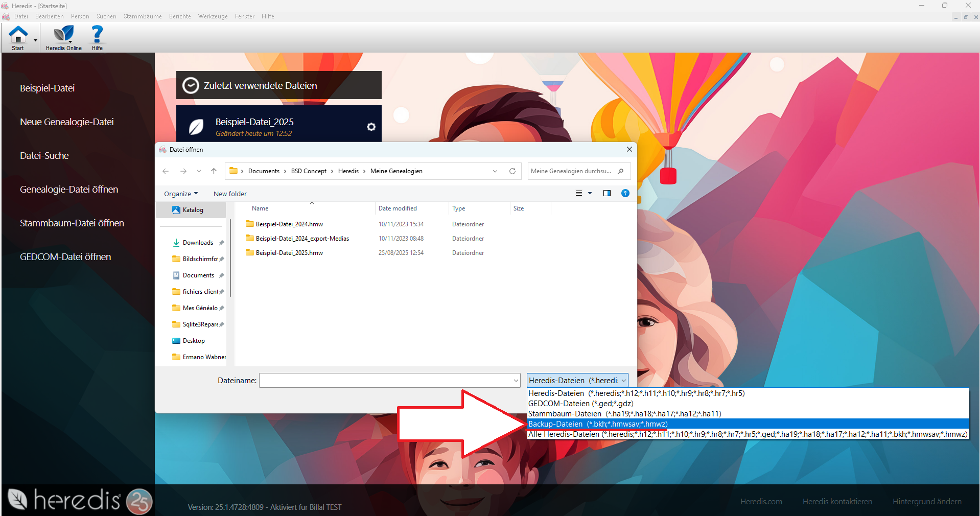Click the Hilfe question mark icon
The height and width of the screenshot is (516, 980).
(x=97, y=35)
